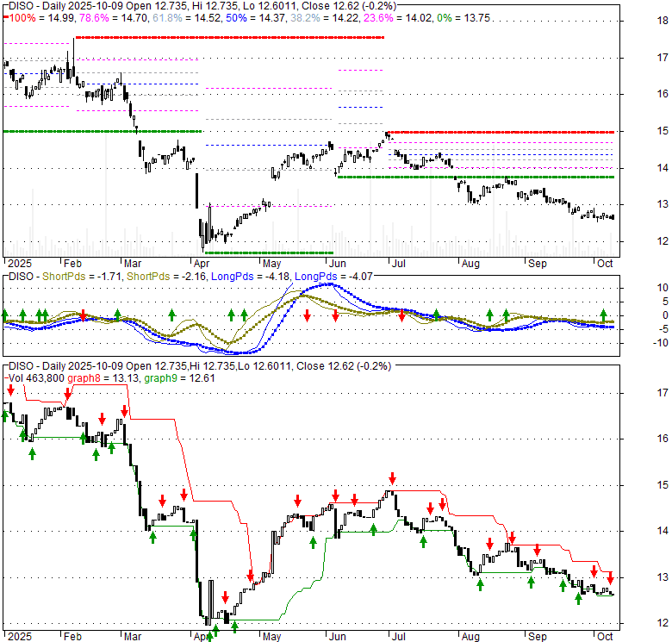Select the '78.6% = 14.70' Fibonacci label

[x=114, y=18]
